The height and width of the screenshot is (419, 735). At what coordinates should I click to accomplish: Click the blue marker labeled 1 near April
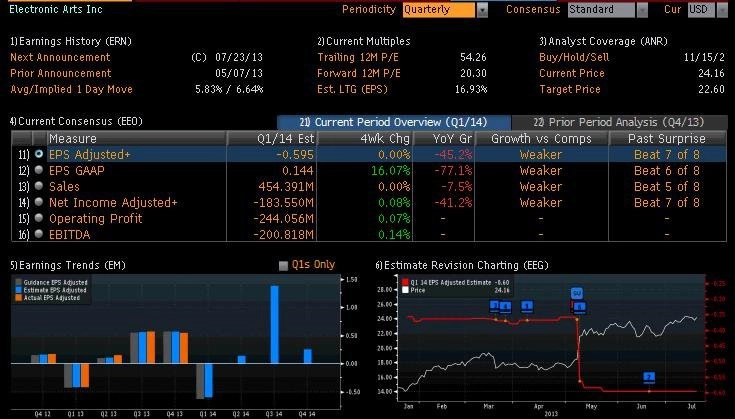(527, 307)
